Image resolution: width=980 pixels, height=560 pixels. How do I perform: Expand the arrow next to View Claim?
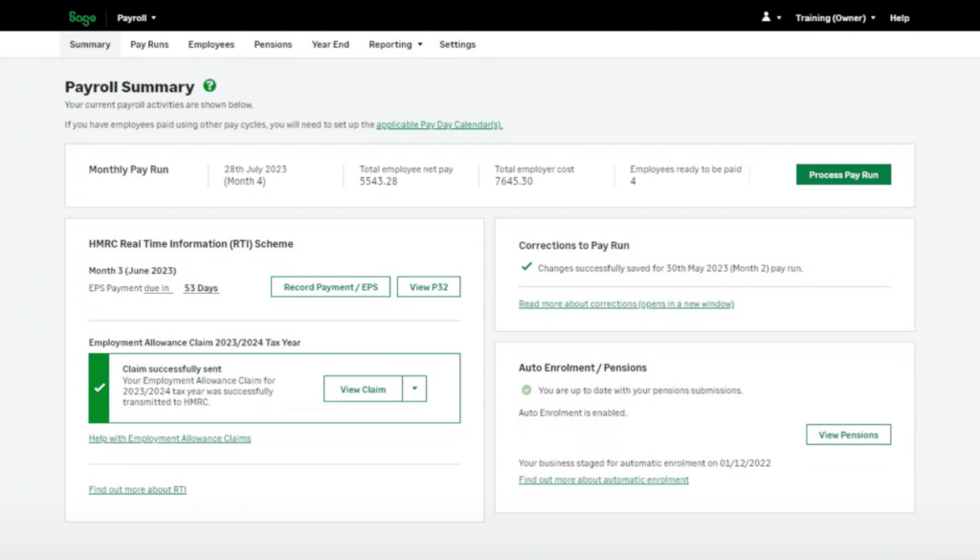[x=414, y=389]
